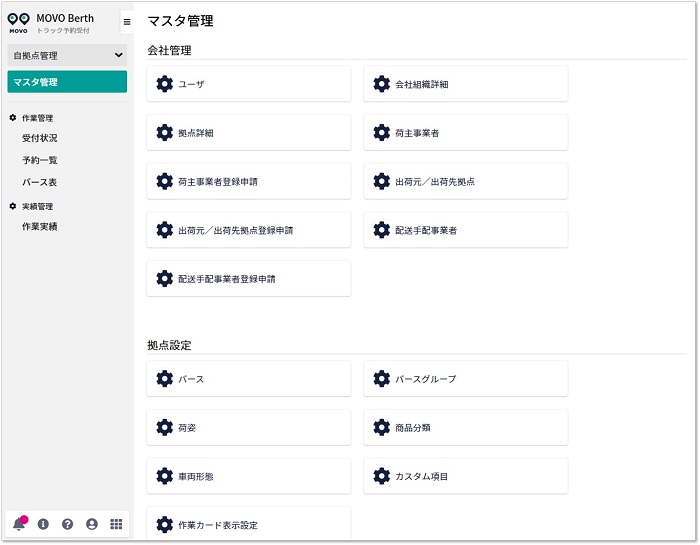Click gear icon beside 荷姿
Image resolution: width=700 pixels, height=545 pixels.
pos(165,427)
